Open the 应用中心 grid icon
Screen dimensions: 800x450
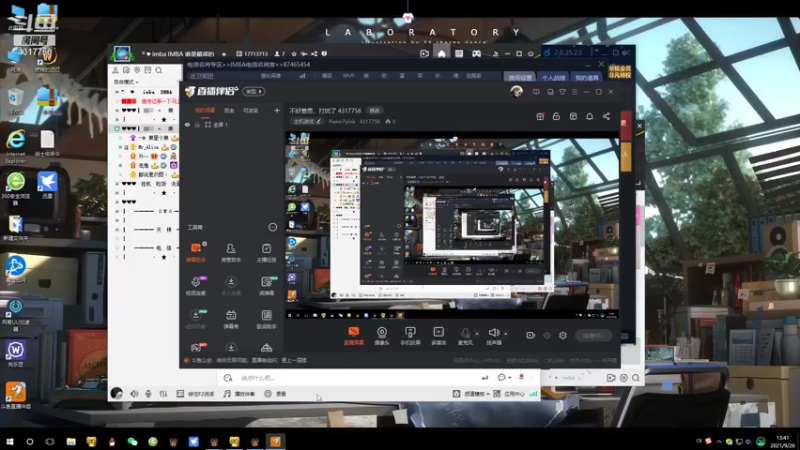pos(496,394)
